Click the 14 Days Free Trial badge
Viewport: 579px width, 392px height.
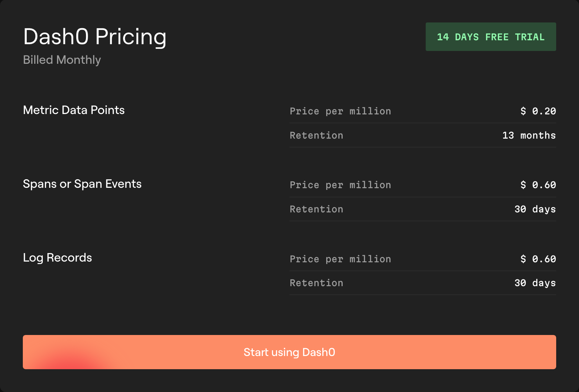[x=491, y=37]
